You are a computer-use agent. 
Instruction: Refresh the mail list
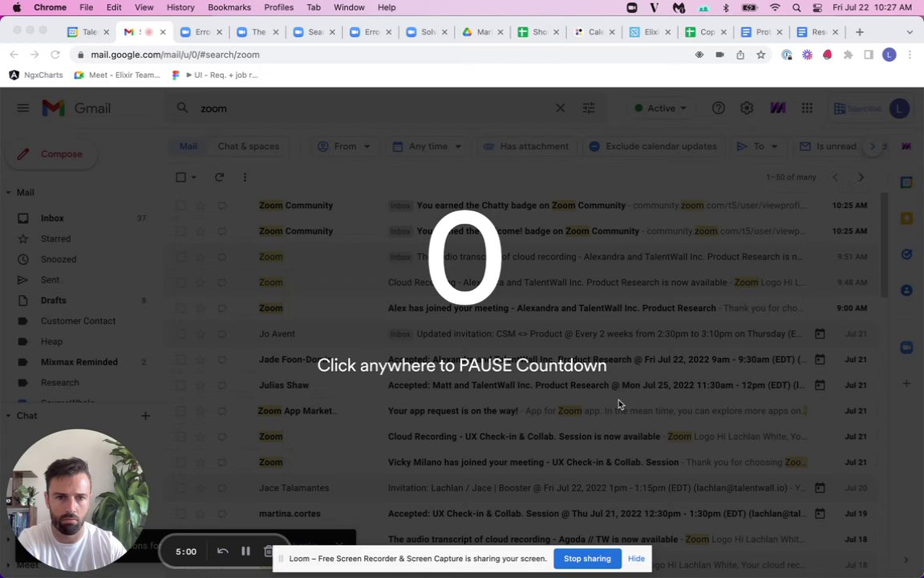click(219, 177)
